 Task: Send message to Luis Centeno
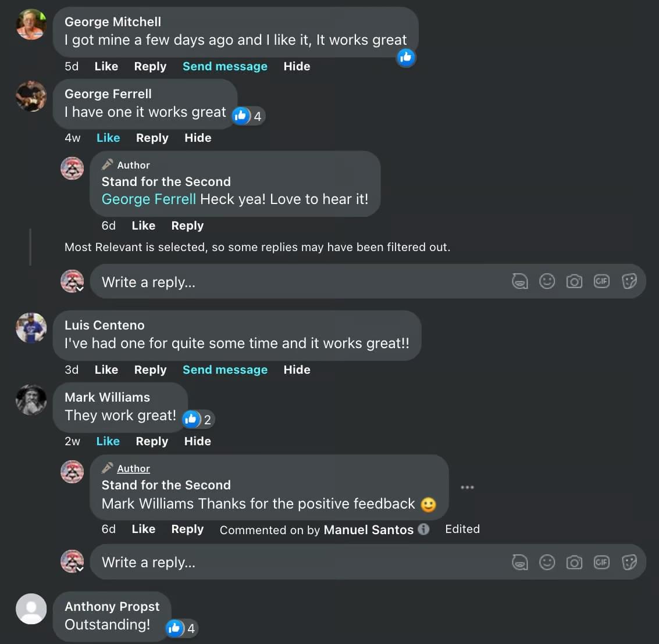click(x=225, y=370)
